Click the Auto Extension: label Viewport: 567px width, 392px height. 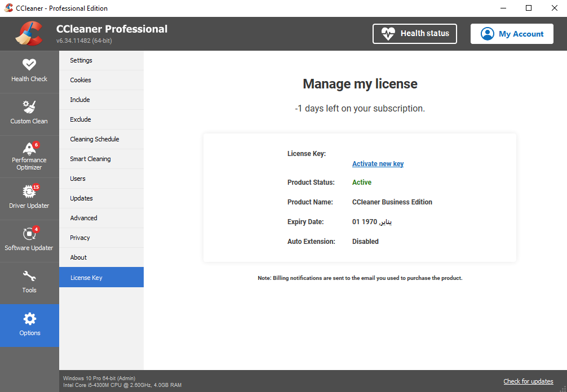click(311, 242)
